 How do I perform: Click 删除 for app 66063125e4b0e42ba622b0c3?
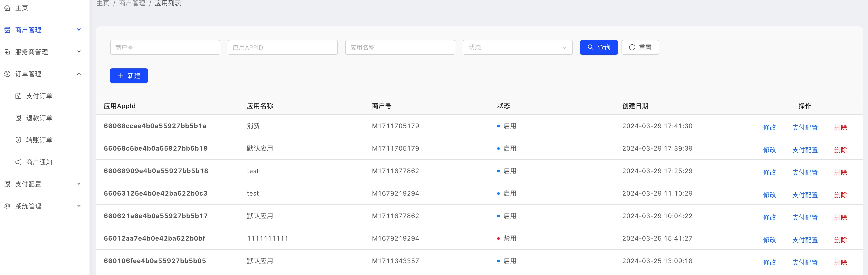840,195
